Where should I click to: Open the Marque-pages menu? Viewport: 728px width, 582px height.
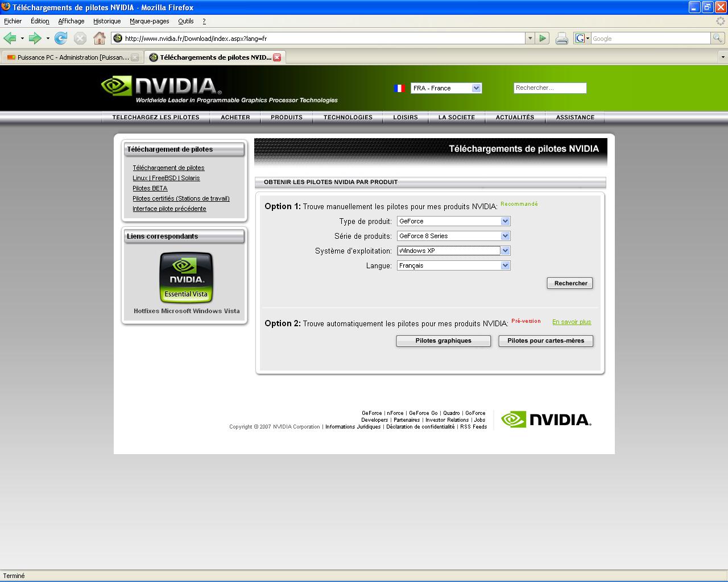pos(149,21)
